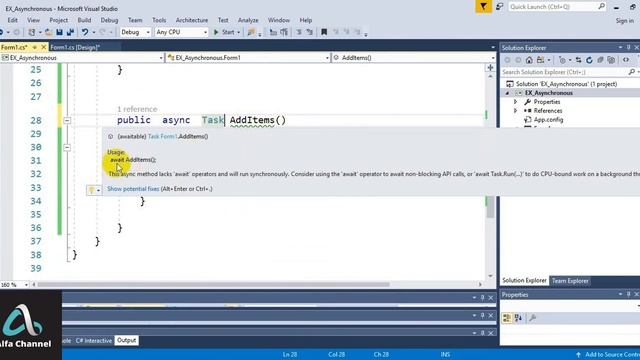The height and width of the screenshot is (360, 640).
Task: Switch to the C# Interactive tab
Action: (x=93, y=340)
